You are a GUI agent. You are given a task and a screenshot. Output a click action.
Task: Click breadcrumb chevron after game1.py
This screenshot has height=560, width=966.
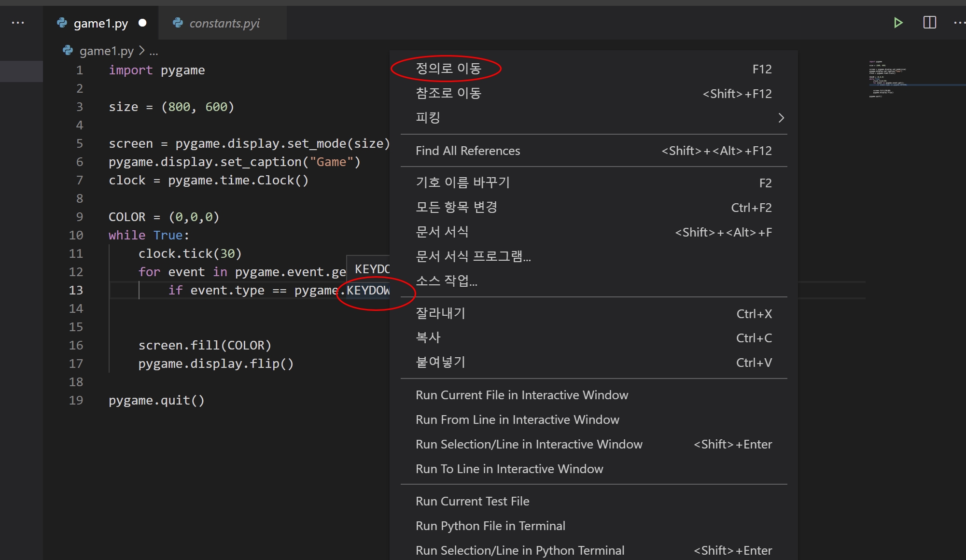tap(141, 51)
